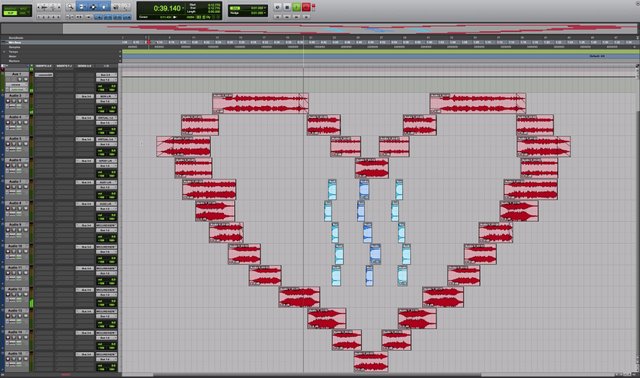640x378 pixels.
Task: Select the Grabber hand tool
Action: point(104,7)
